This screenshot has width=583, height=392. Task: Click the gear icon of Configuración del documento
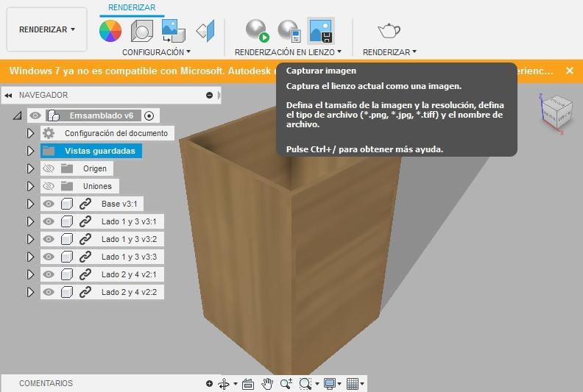click(49, 133)
